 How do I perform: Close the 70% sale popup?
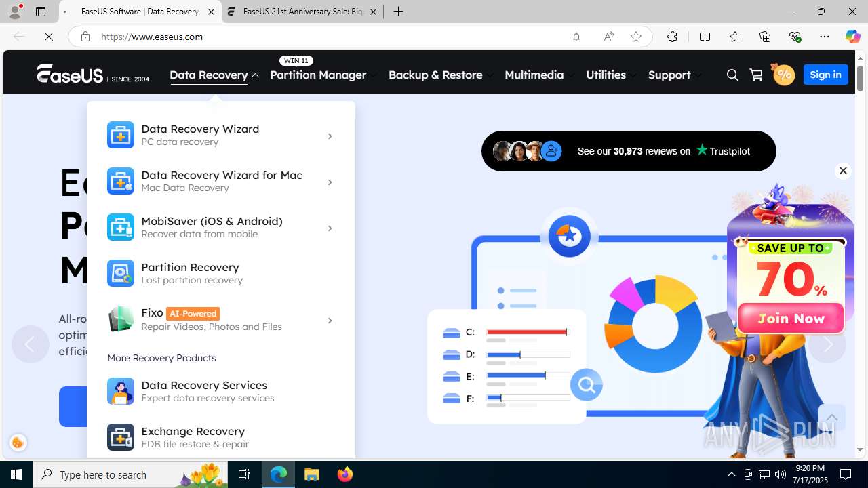tap(843, 171)
